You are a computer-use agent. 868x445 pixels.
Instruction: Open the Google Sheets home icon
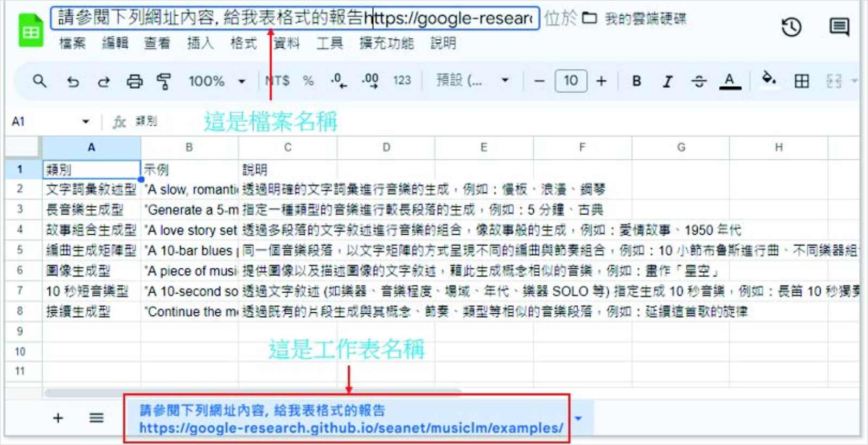pyautogui.click(x=30, y=31)
